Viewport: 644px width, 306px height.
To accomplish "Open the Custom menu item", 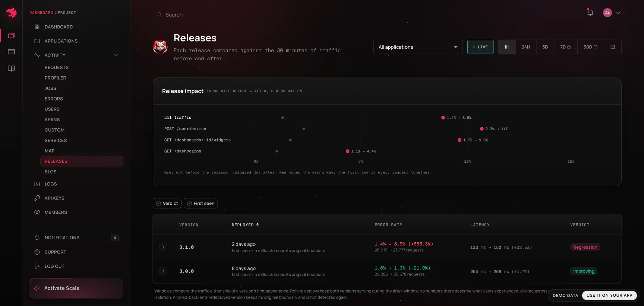I will 54,130.
